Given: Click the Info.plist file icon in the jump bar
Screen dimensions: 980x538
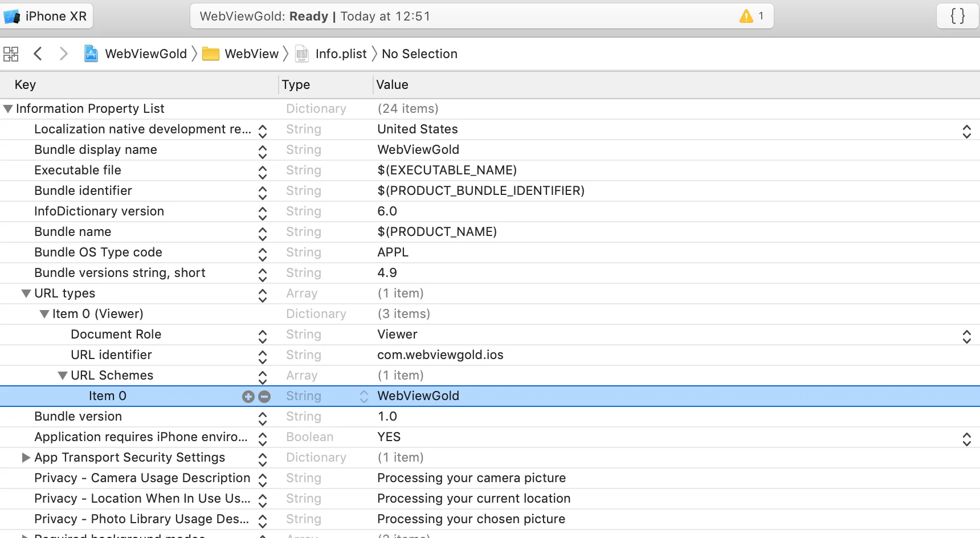Looking at the screenshot, I should (303, 54).
